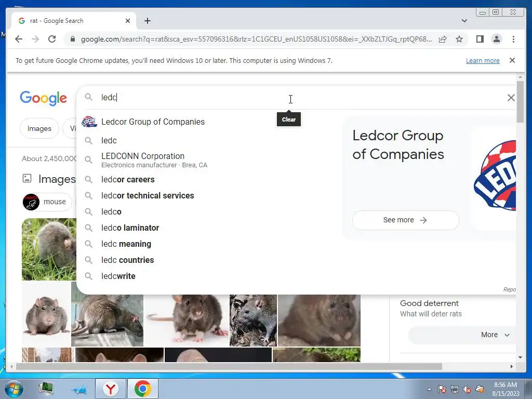Image resolution: width=532 pixels, height=399 pixels.
Task: Choose the plain 'ledc' suggestion
Action: point(209,140)
